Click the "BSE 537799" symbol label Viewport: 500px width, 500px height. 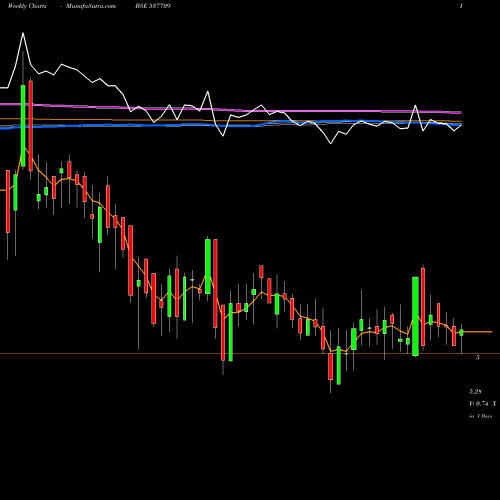tap(153, 6)
